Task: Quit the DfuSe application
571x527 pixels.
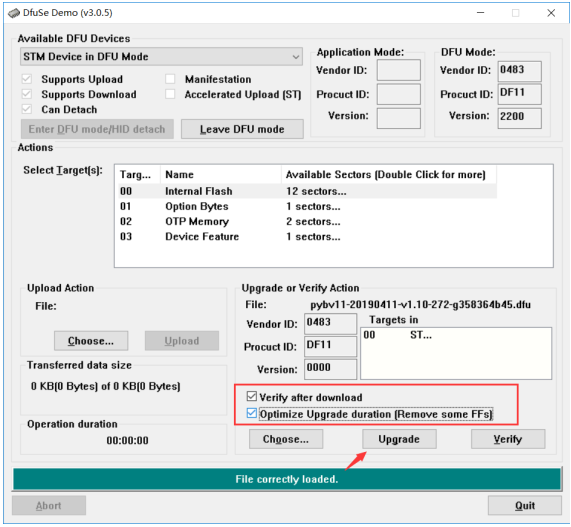Action: 525,506
